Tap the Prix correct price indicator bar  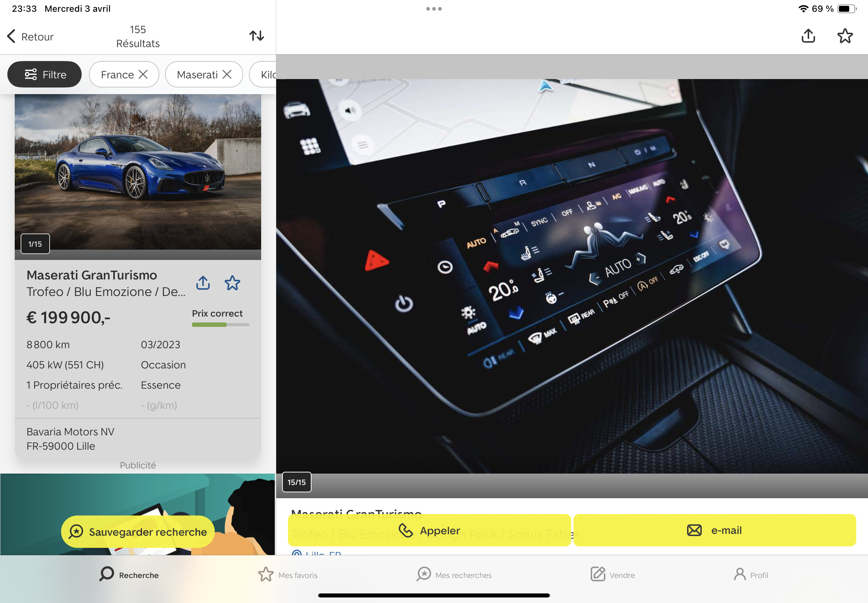point(220,324)
